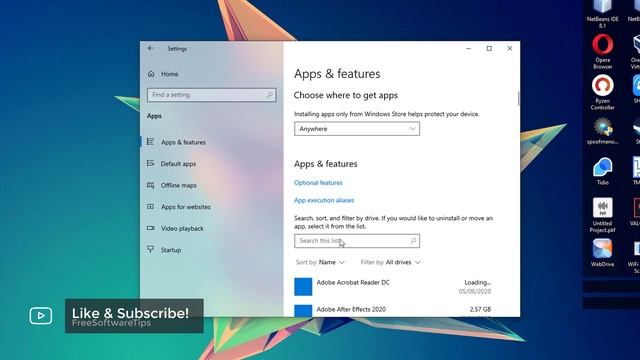The width and height of the screenshot is (640, 360).
Task: Click the Video playback camera icon
Action: coord(151,228)
